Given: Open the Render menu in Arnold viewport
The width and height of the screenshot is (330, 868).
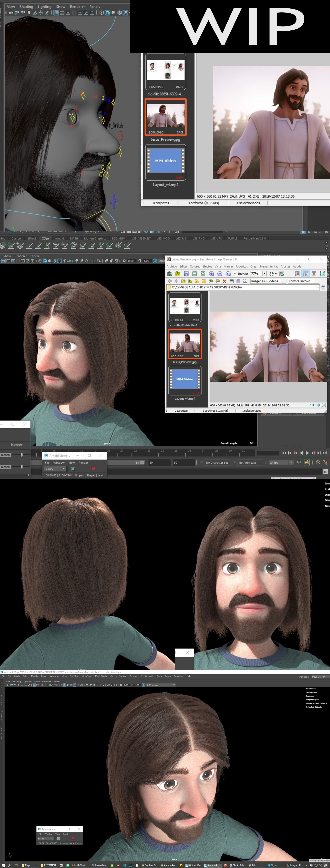Looking at the screenshot, I should (83, 463).
